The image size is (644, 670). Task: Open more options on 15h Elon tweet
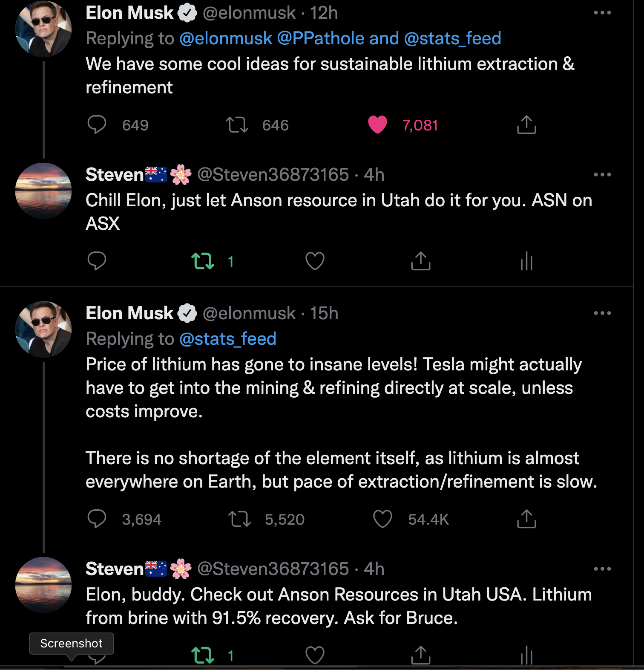tap(602, 313)
